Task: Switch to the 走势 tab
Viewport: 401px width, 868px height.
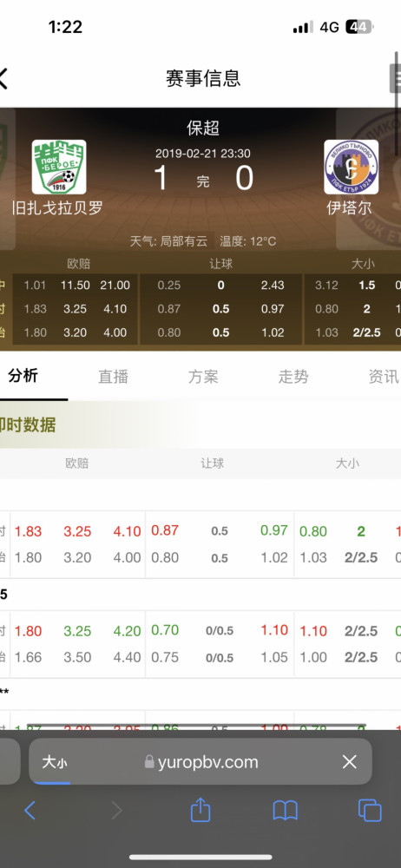Action: 293,377
